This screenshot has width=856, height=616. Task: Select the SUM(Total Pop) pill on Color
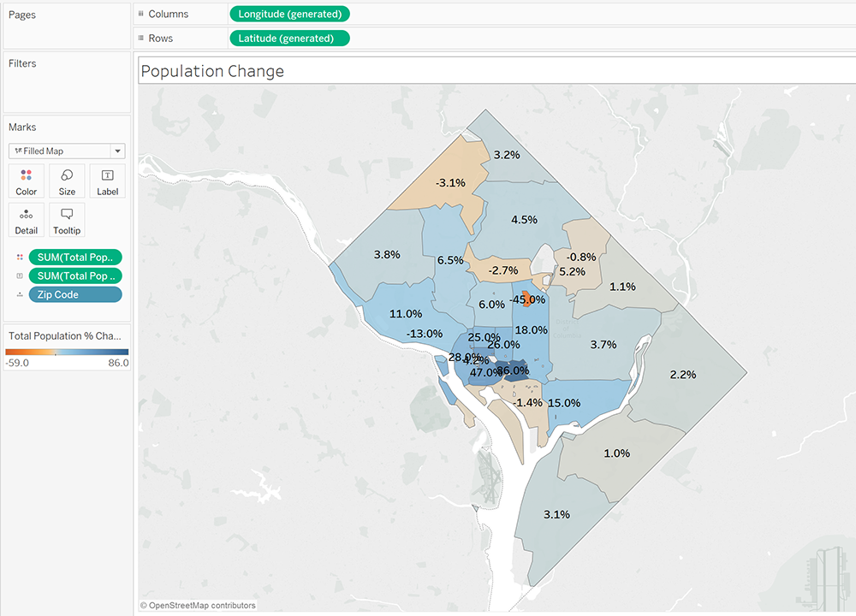click(75, 257)
